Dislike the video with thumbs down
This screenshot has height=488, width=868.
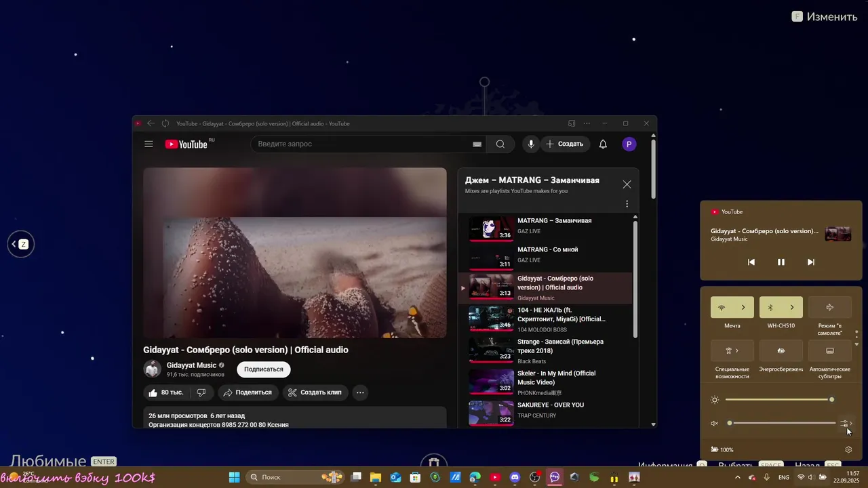pyautogui.click(x=201, y=392)
